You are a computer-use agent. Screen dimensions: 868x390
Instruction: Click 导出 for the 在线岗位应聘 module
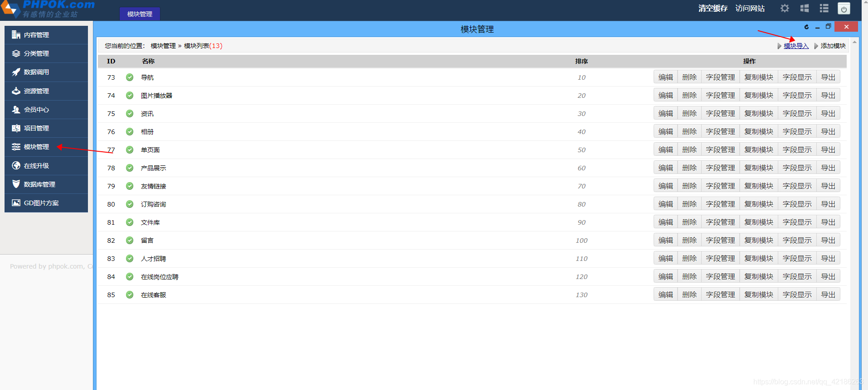[x=828, y=276]
